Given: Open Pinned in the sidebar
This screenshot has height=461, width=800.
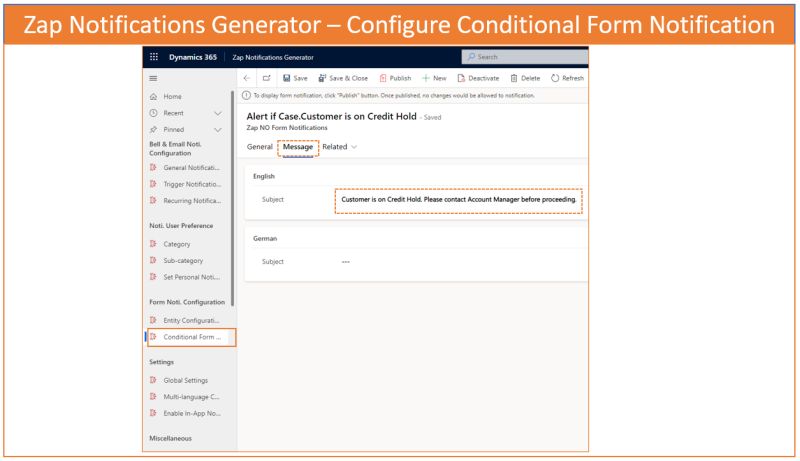Looking at the screenshot, I should tap(173, 130).
